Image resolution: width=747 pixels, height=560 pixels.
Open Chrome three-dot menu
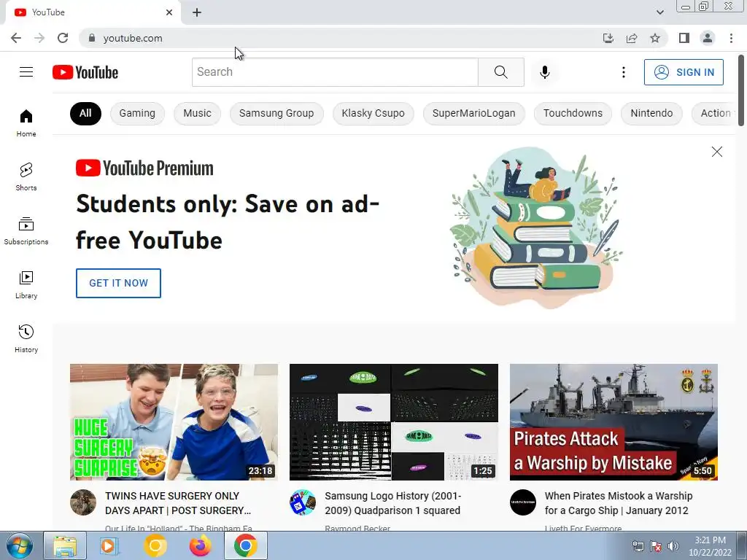pos(731,38)
